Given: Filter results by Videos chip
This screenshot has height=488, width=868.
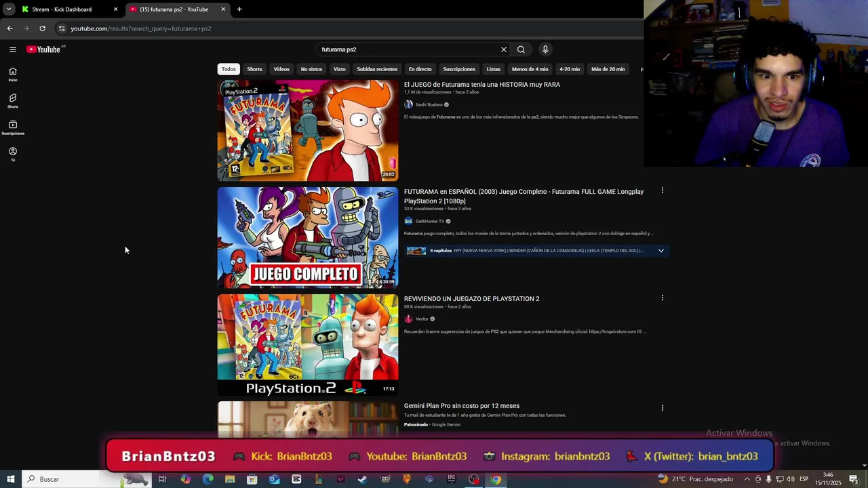Looking at the screenshot, I should [x=281, y=69].
